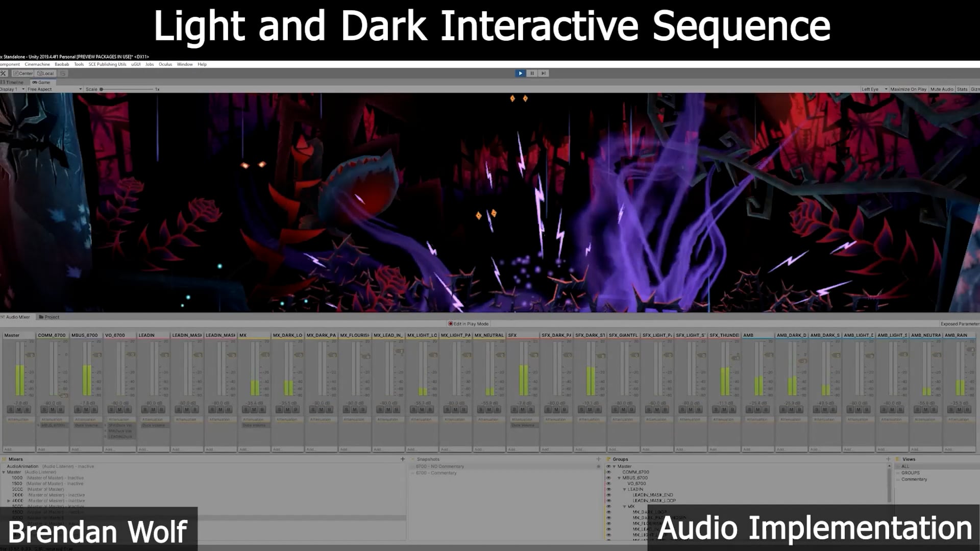Solo the AMB group
Viewport: 980px width, 551px height.
coord(749,410)
